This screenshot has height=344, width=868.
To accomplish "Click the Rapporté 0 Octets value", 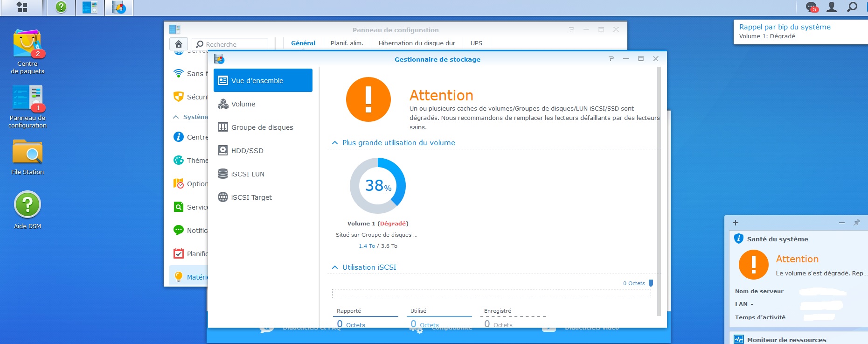I will click(x=351, y=324).
